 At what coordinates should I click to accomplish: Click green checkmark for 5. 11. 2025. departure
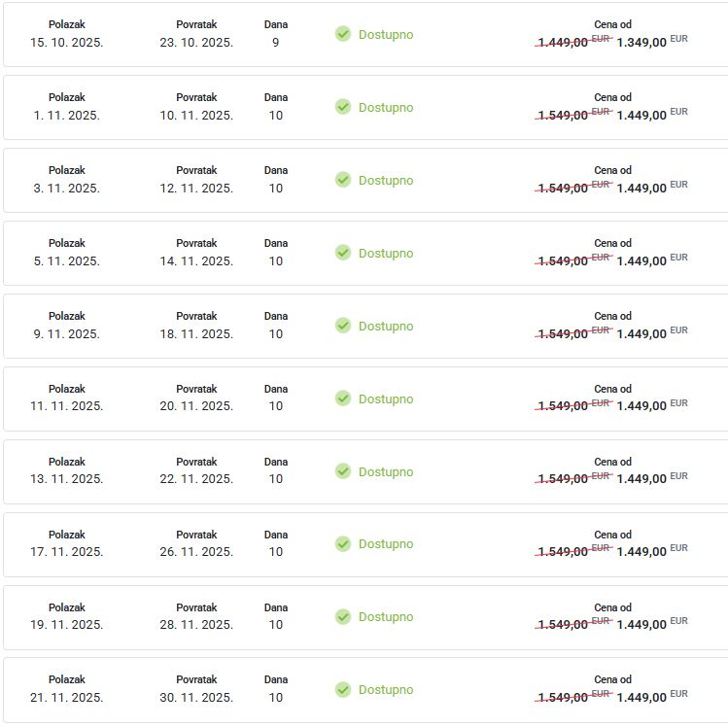click(x=343, y=253)
